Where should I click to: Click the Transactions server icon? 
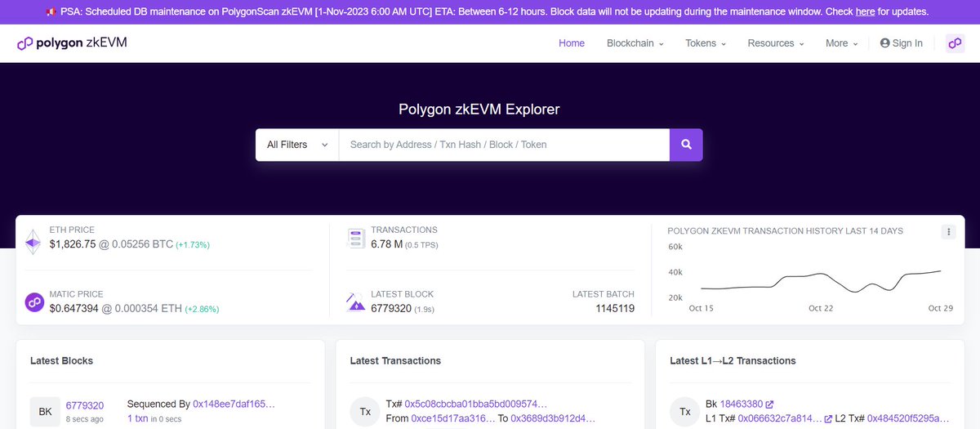356,238
